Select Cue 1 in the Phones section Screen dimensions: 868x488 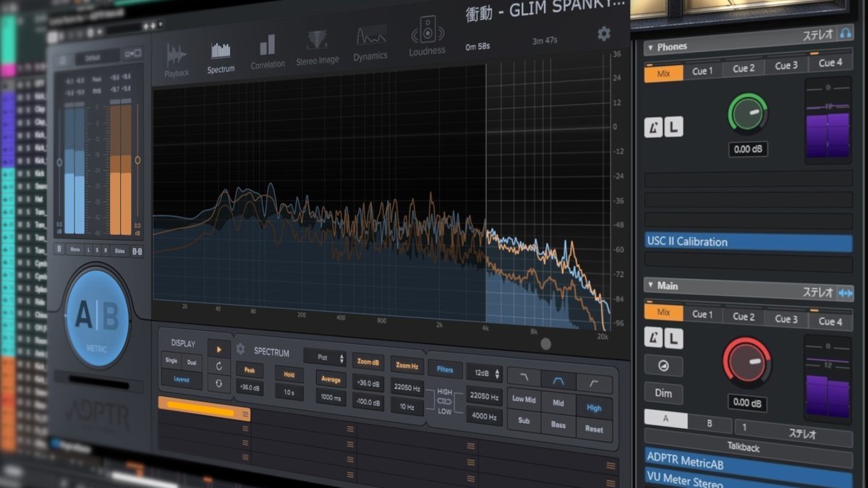click(702, 71)
